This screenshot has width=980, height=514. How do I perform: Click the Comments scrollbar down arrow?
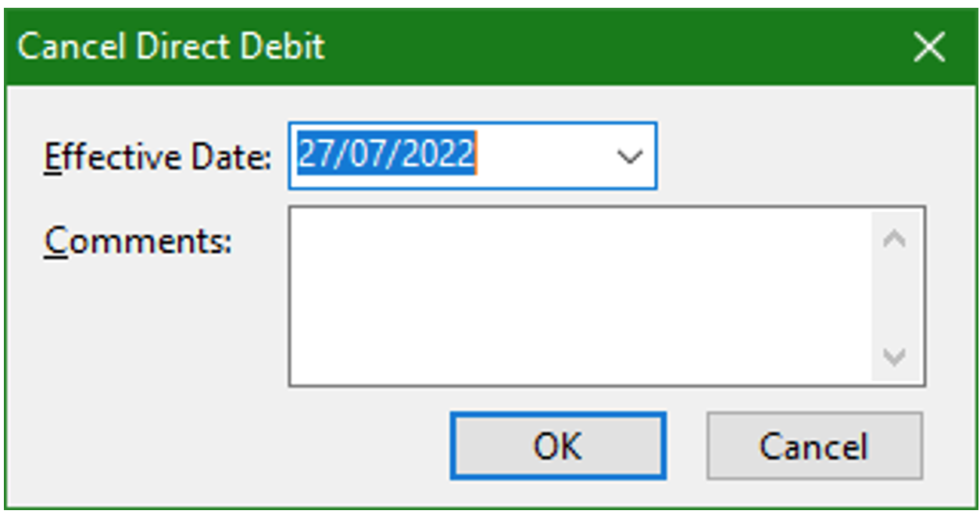point(894,357)
